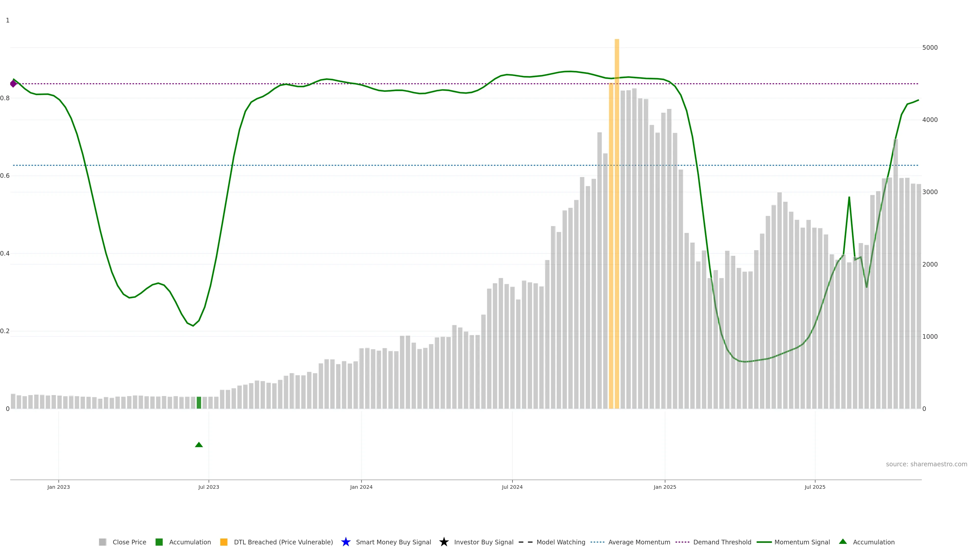Click the green Accumulation square legend icon
The width and height of the screenshot is (980, 551).
coord(159,542)
